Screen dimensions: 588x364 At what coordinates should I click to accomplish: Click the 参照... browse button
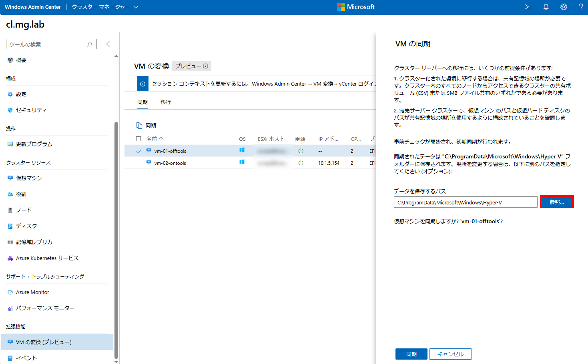[x=556, y=202]
